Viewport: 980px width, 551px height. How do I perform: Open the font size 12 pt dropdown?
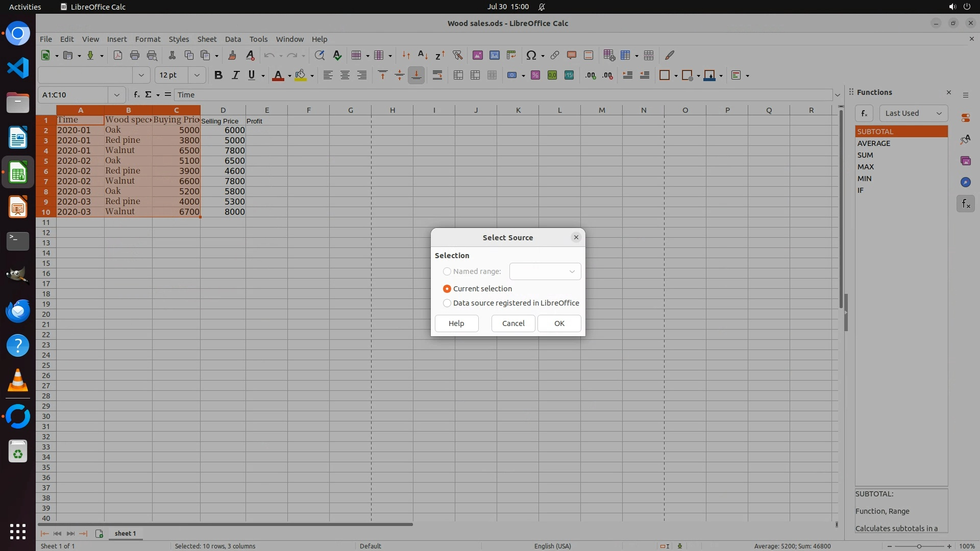coord(197,76)
